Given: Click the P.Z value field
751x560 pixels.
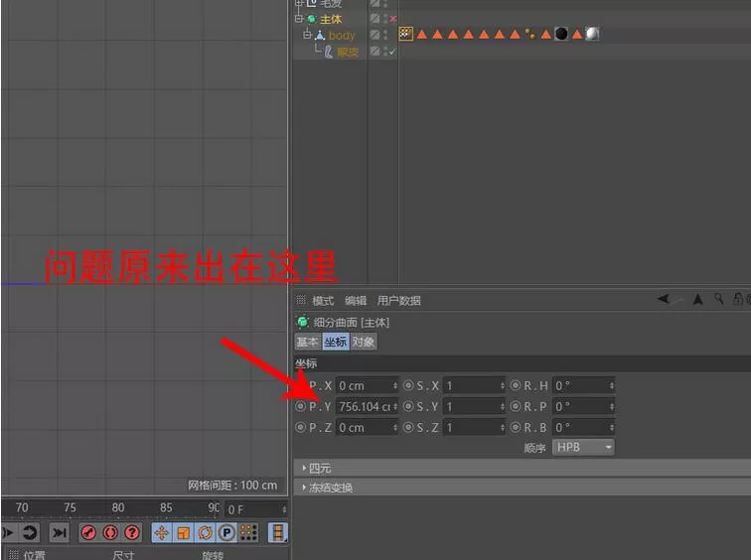Looking at the screenshot, I should [367, 427].
